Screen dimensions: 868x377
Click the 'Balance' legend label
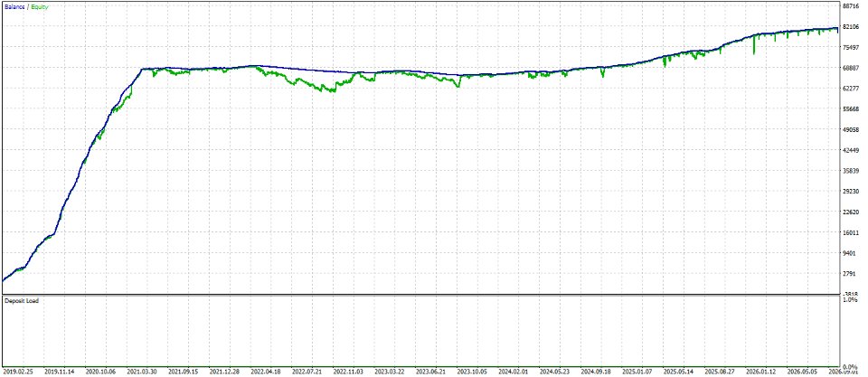click(14, 8)
